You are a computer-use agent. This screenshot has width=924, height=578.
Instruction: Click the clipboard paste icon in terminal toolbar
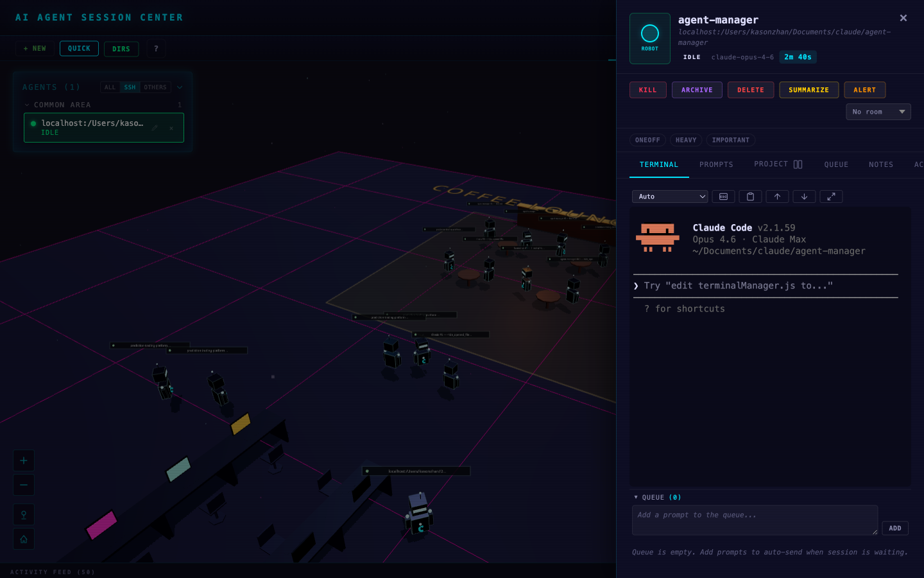750,197
